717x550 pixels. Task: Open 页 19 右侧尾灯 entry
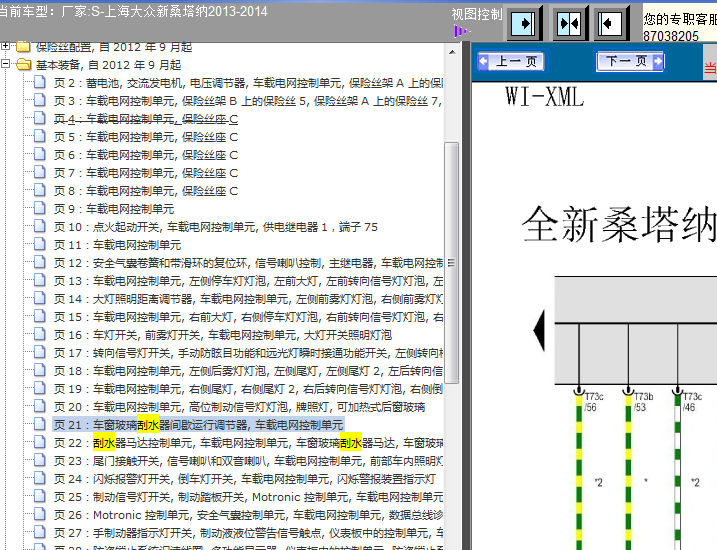(x=248, y=389)
